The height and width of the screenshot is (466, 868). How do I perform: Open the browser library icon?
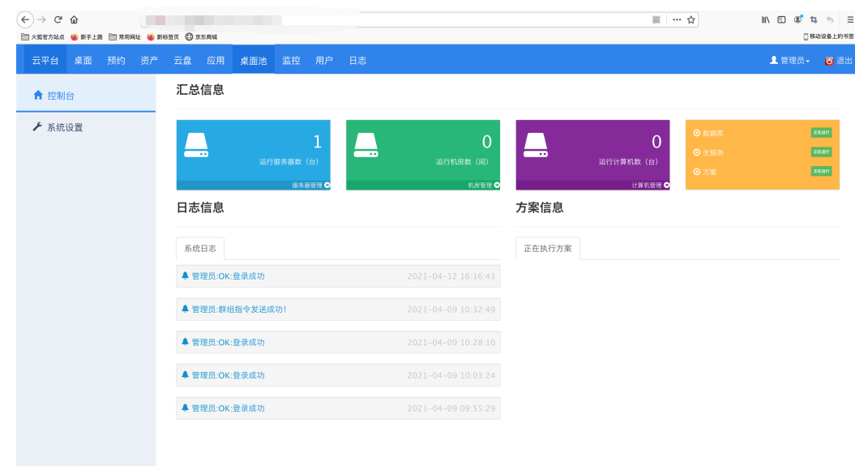click(765, 19)
